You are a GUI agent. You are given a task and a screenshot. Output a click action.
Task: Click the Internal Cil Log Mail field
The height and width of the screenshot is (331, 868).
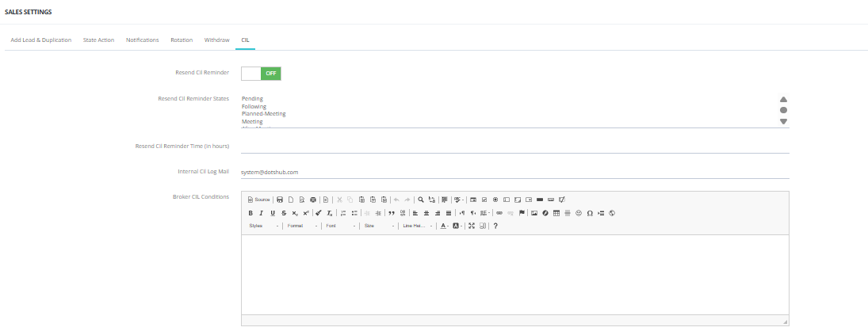[514, 172]
